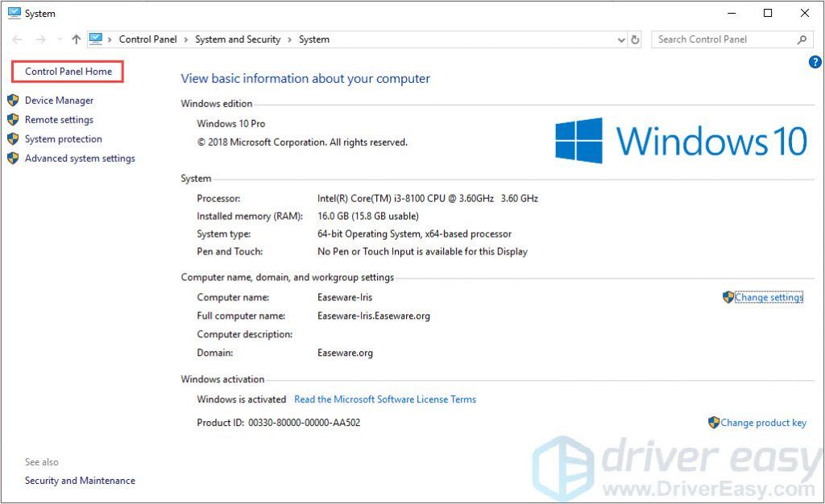The height and width of the screenshot is (504, 825).
Task: Click the No Pen or Touch Input text
Action: [x=422, y=252]
